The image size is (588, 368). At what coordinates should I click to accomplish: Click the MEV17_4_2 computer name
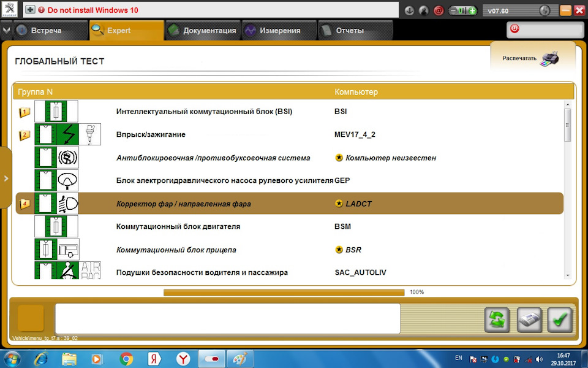click(x=355, y=134)
